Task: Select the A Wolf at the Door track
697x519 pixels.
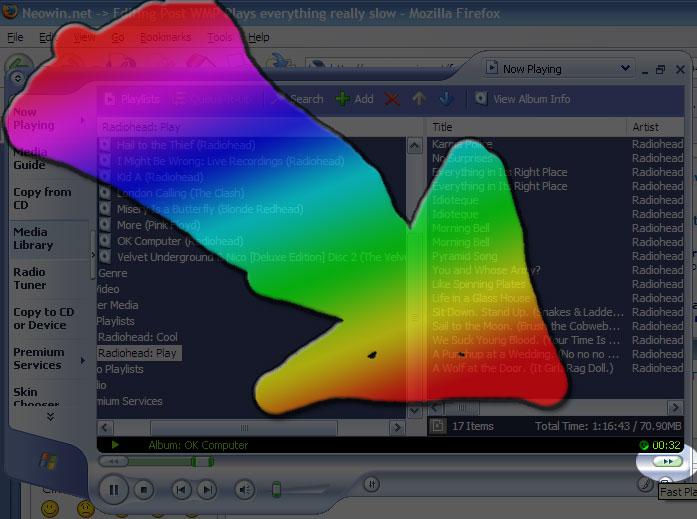Action: coord(523,368)
